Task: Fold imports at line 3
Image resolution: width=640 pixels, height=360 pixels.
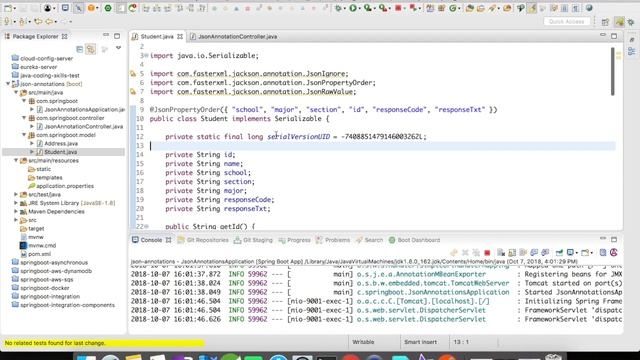Action: 147,56
